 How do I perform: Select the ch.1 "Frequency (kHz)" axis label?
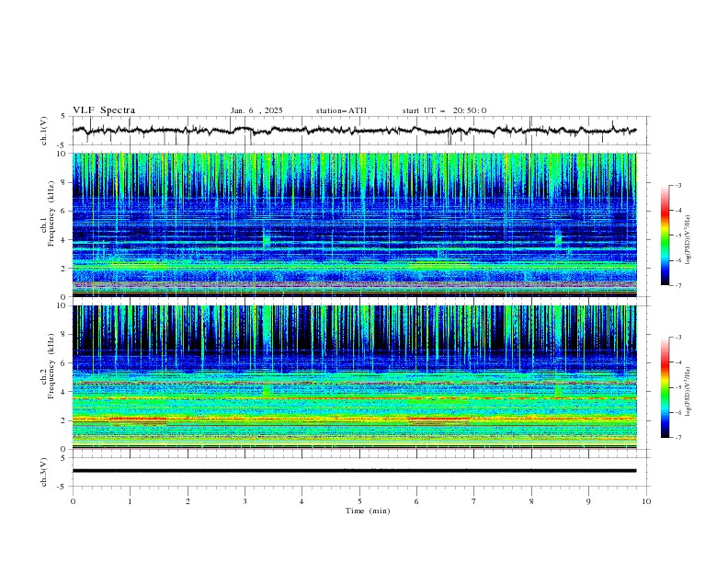coord(51,213)
